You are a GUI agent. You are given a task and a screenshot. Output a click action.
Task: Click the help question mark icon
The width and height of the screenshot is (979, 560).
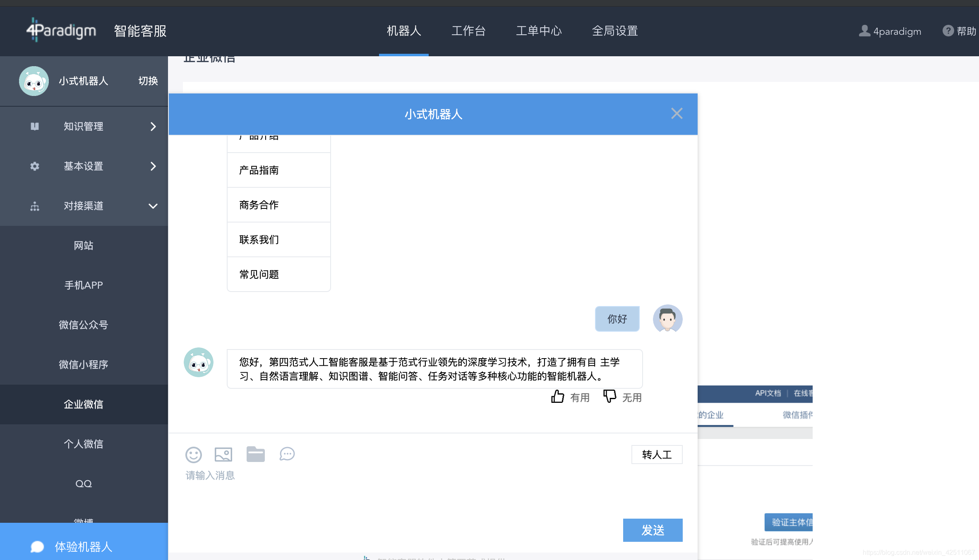(x=948, y=31)
